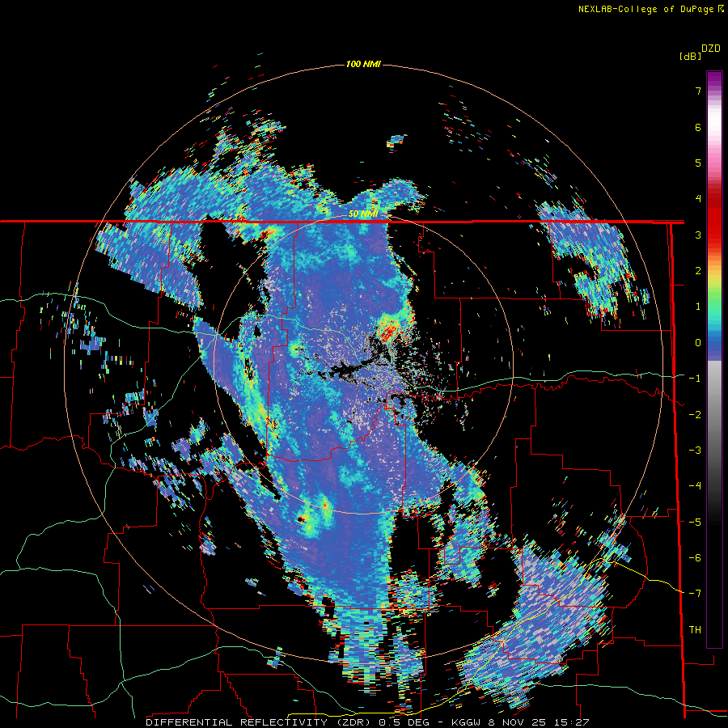Click the 6 value on color scale
This screenshot has width=728, height=728.
pyautogui.click(x=698, y=127)
